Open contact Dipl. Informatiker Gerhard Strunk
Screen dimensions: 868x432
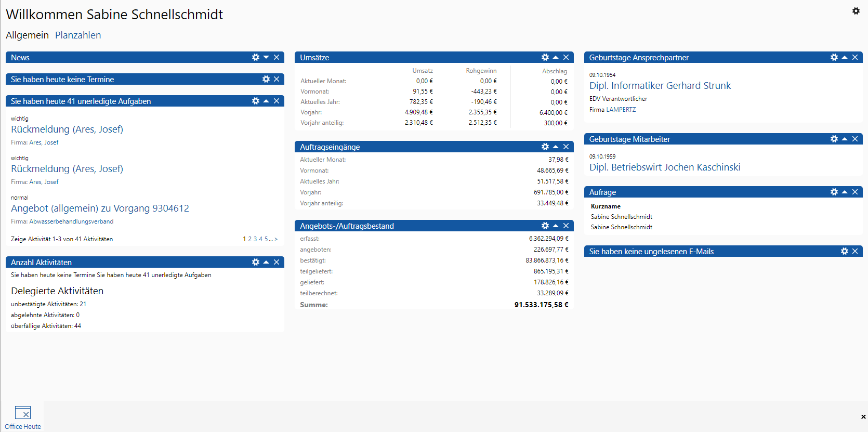(x=660, y=86)
